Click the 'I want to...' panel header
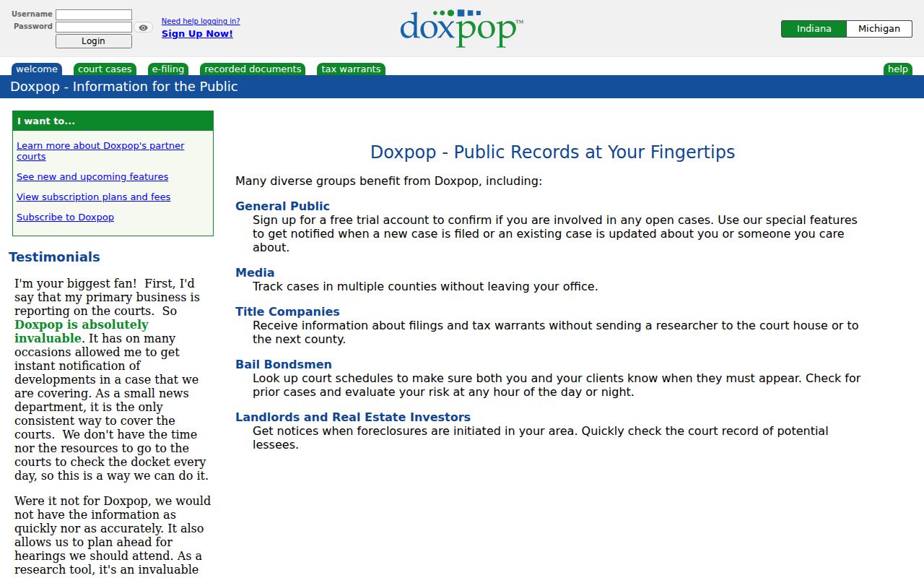924x578 pixels. coord(113,121)
